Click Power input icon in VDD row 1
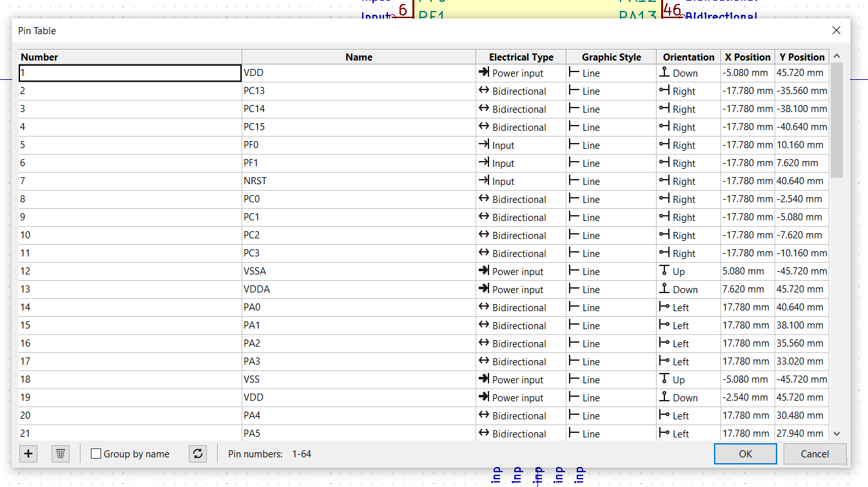The image size is (868, 487). (484, 73)
